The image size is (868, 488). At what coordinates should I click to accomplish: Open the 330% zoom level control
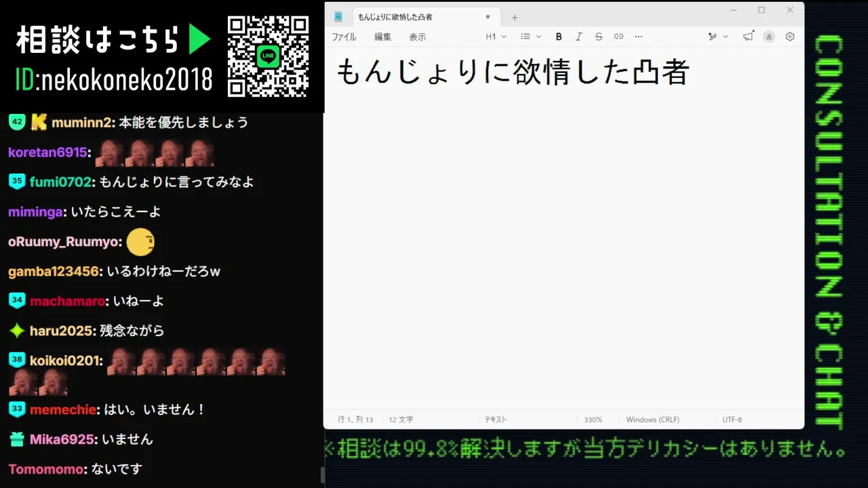(x=593, y=420)
